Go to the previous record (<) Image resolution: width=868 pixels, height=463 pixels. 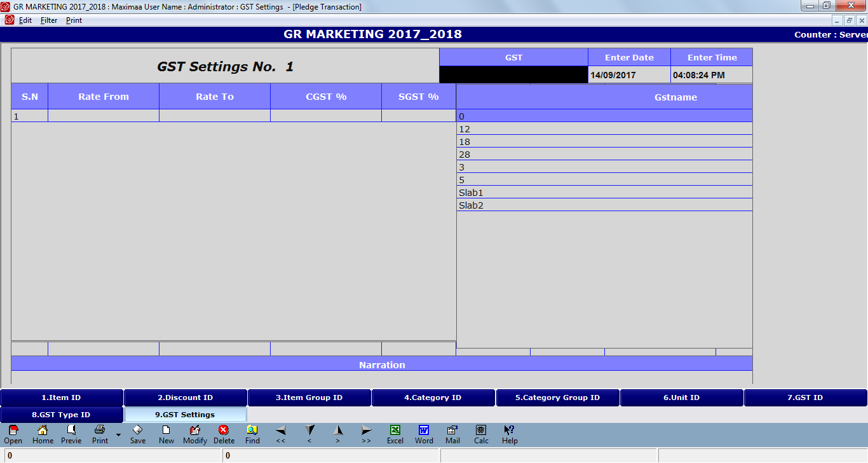[309, 435]
